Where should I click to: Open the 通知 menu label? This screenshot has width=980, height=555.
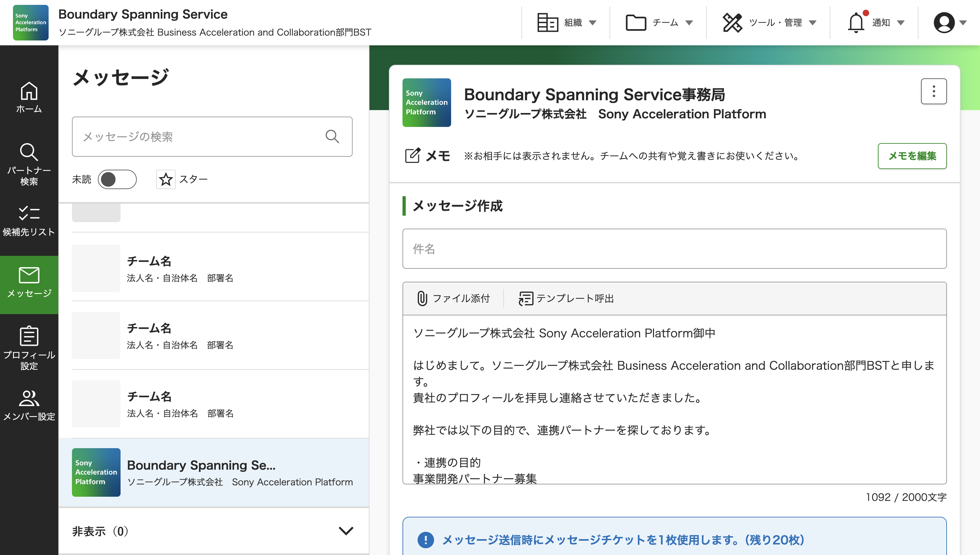pyautogui.click(x=881, y=22)
